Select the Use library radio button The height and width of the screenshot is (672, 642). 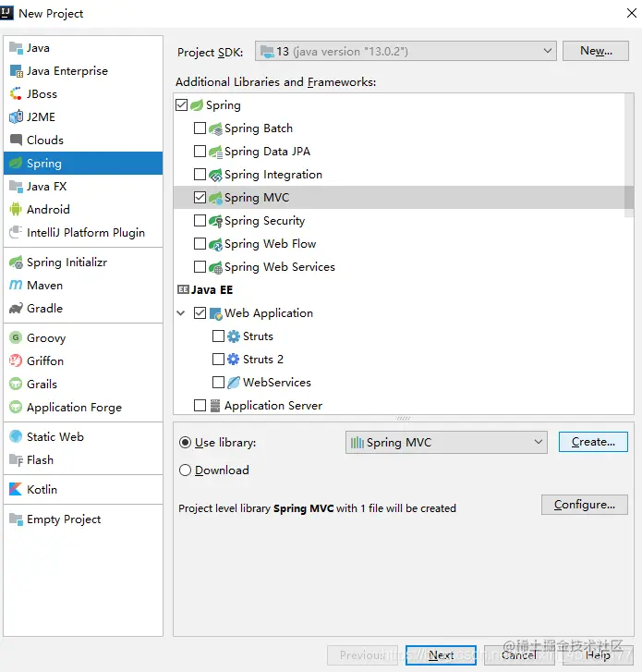[185, 442]
